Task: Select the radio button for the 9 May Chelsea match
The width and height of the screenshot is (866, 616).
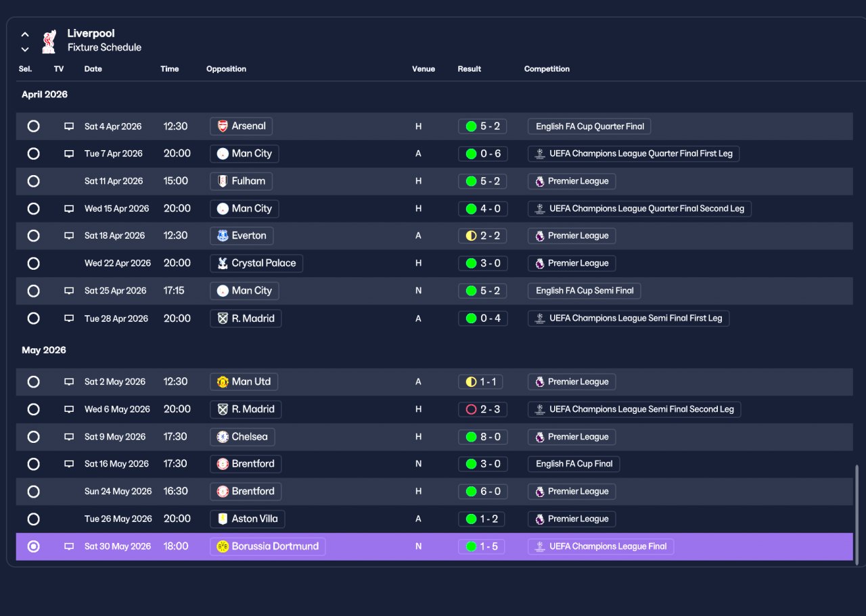Action: (x=33, y=437)
